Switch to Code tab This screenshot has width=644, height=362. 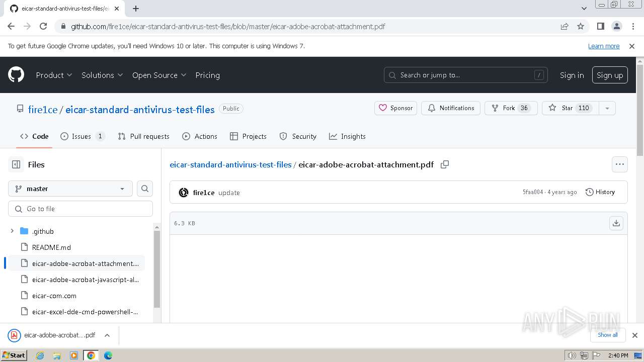[34, 136]
